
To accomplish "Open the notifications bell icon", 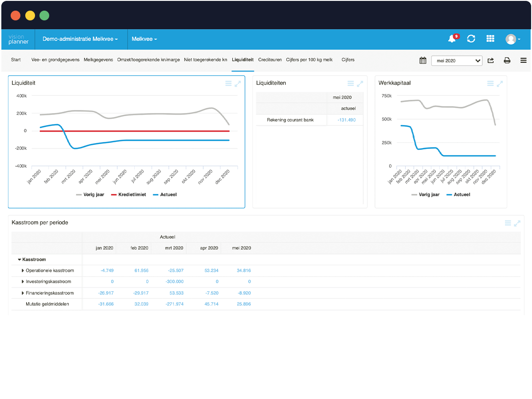I will coord(453,39).
